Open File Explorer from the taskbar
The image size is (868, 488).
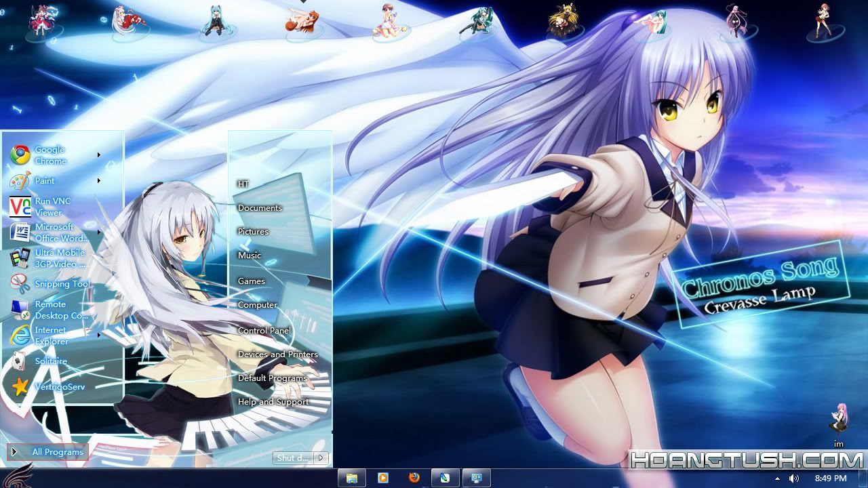click(352, 478)
